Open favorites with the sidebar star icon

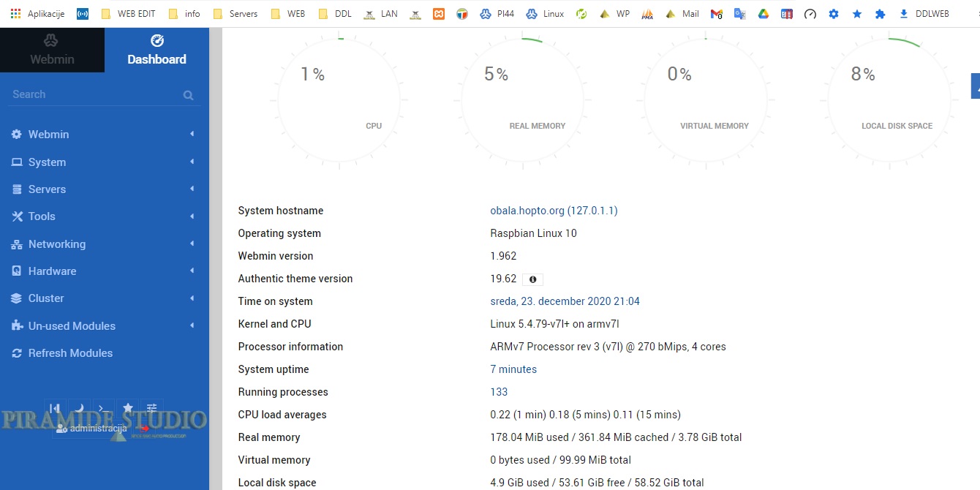128,408
